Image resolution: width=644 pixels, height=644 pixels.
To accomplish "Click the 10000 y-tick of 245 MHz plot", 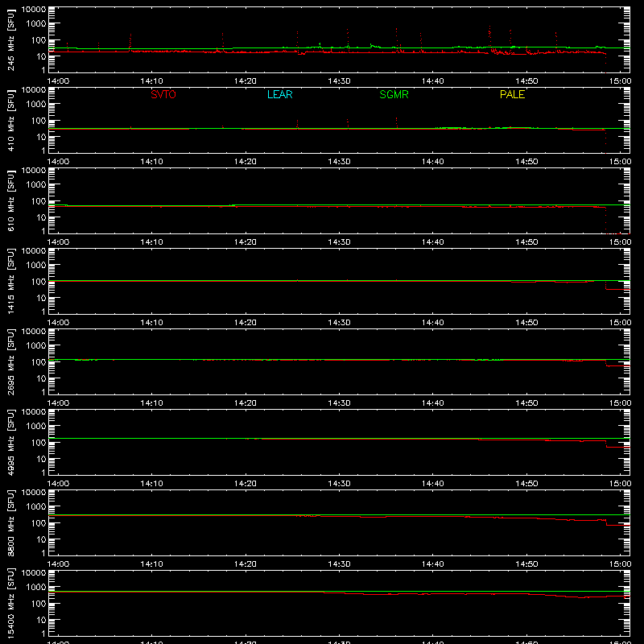I will click(34, 10).
